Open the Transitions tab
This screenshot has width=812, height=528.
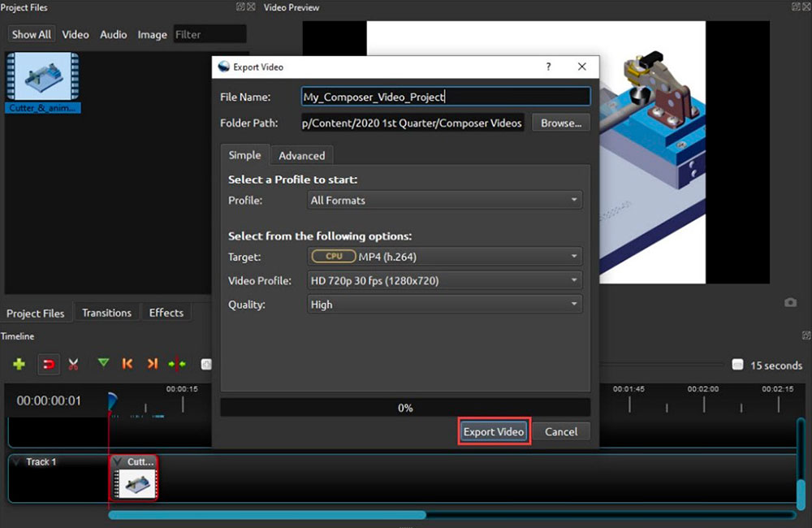(x=107, y=312)
